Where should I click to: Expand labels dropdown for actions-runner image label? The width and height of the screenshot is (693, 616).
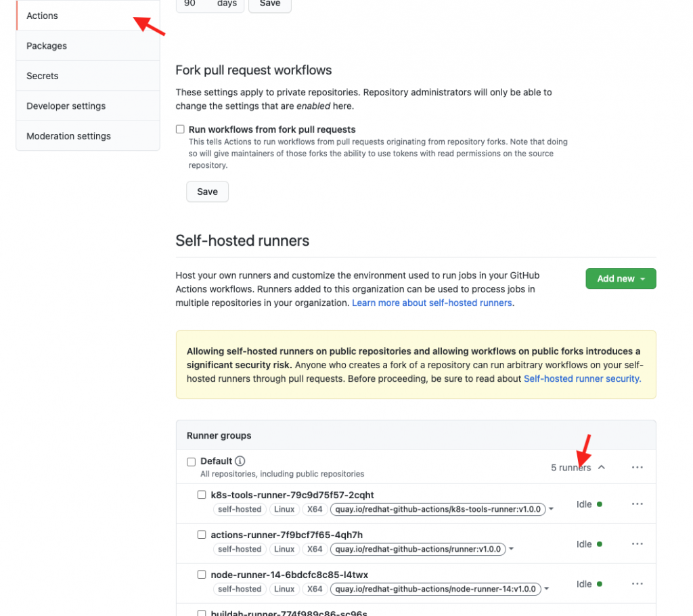point(512,549)
